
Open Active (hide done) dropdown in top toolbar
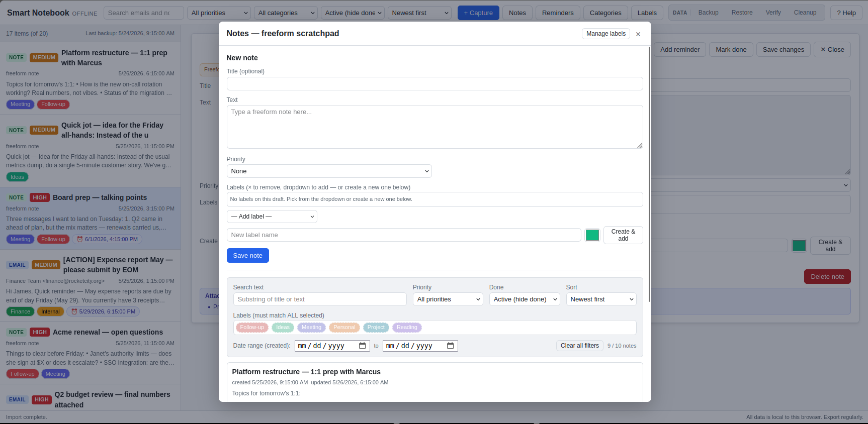[353, 13]
